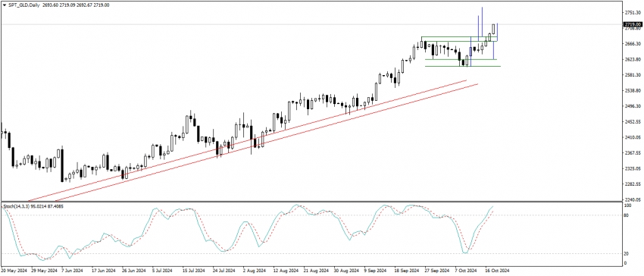Click the tallest blue vertical line
This screenshot has width=644, height=276.
click(482, 24)
